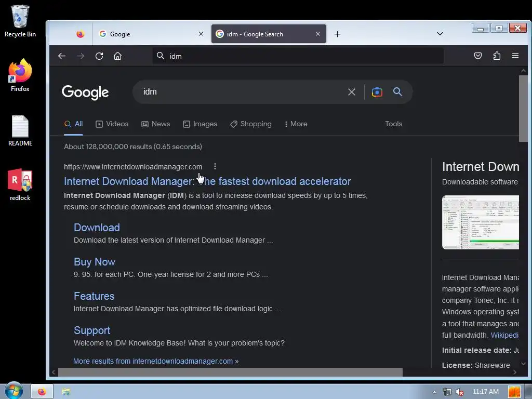Open the internetdownloadmanager.com URL link

tap(133, 167)
